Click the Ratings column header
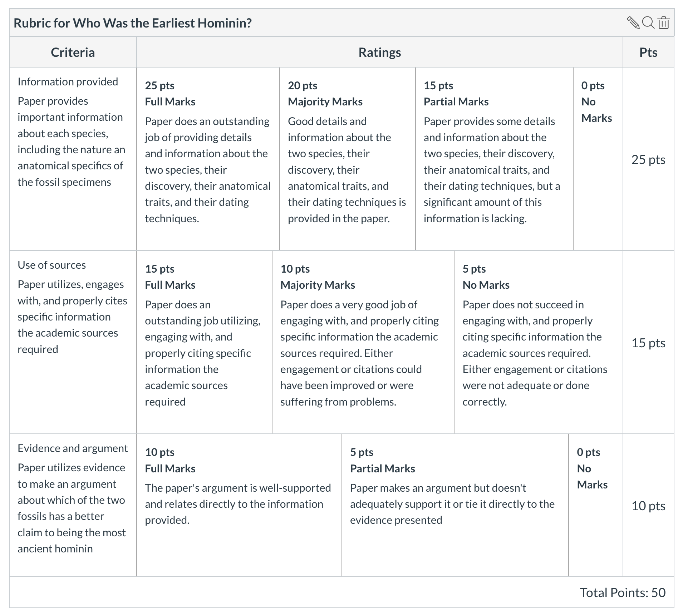This screenshot has height=616, width=683. [x=380, y=53]
